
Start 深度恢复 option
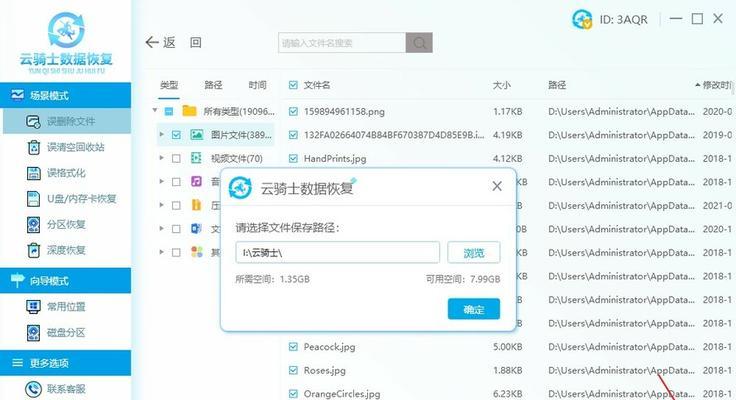[x=56, y=250]
